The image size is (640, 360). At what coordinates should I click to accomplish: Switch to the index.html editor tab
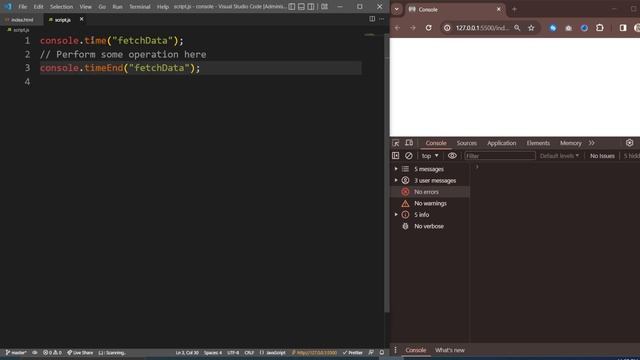[21, 20]
